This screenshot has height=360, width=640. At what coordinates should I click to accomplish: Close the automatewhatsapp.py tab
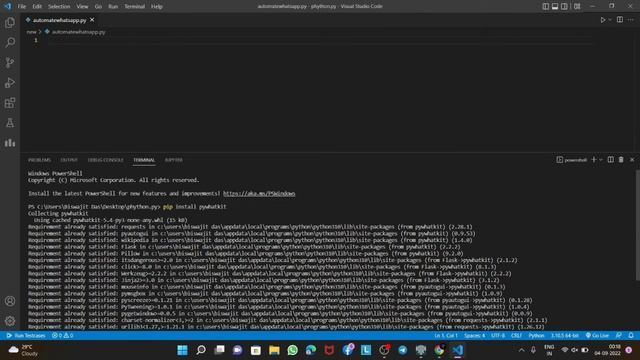[x=92, y=20]
